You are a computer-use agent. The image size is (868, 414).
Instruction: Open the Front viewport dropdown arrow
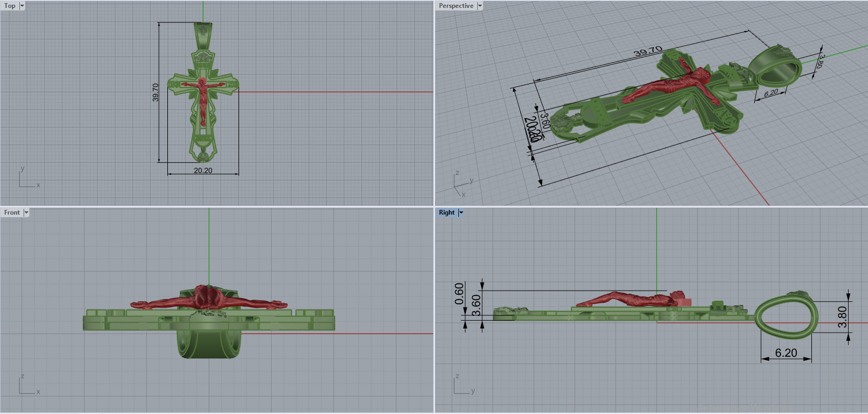[x=26, y=213]
